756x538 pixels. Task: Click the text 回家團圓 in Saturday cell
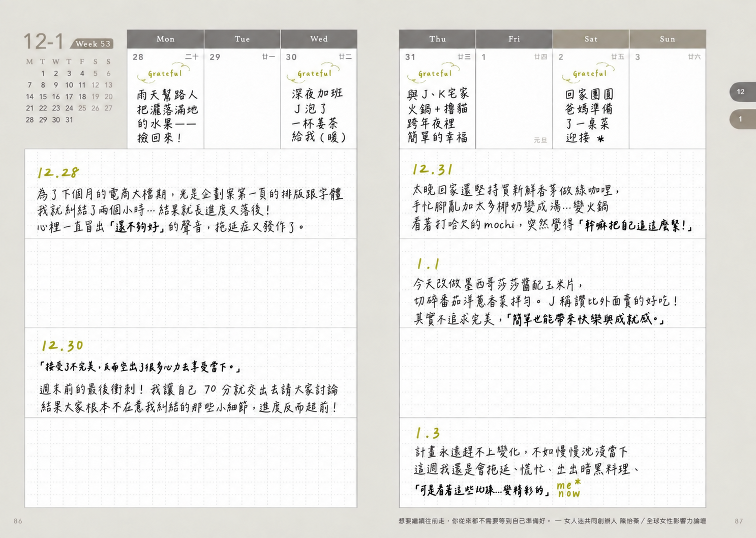[589, 95]
